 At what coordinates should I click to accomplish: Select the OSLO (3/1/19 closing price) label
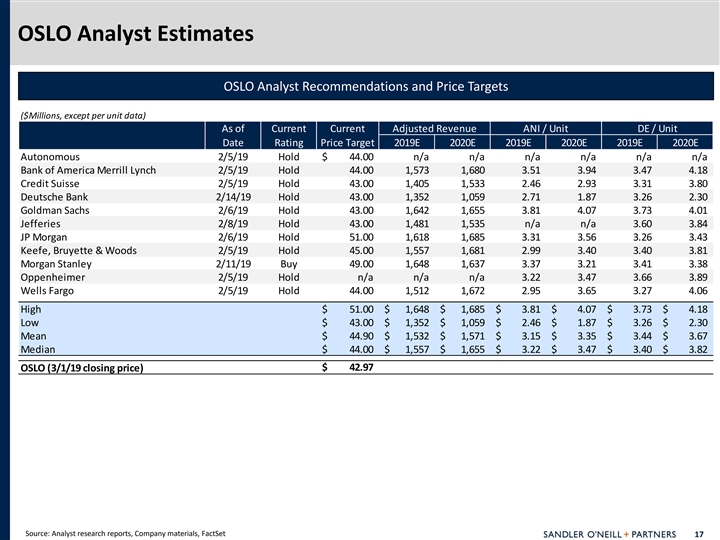[82, 369]
